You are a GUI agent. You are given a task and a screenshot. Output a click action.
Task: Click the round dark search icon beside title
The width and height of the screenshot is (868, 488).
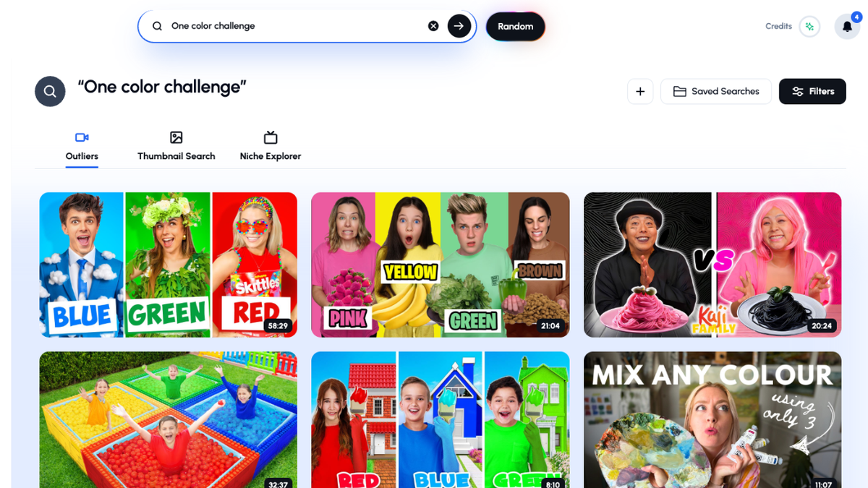point(50,91)
